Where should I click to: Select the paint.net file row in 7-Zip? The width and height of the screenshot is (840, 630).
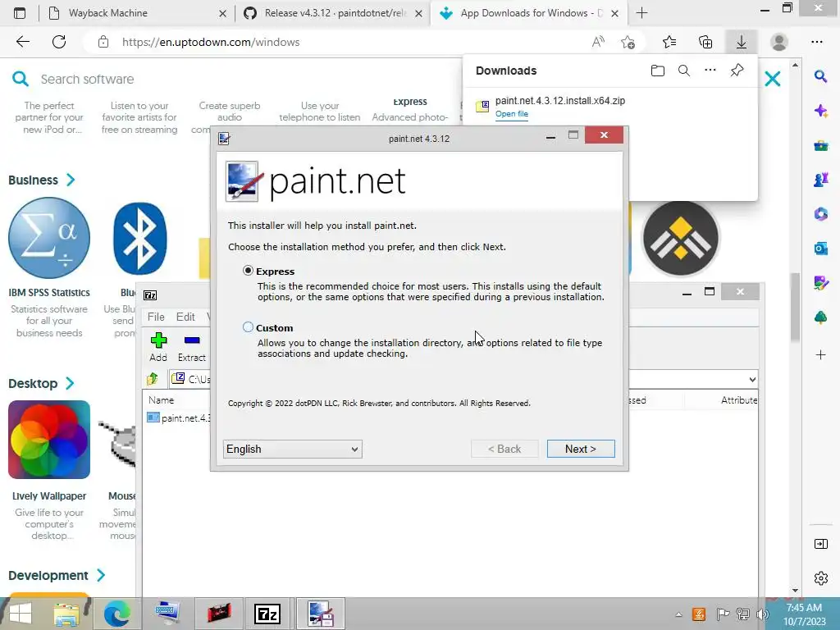pos(179,418)
